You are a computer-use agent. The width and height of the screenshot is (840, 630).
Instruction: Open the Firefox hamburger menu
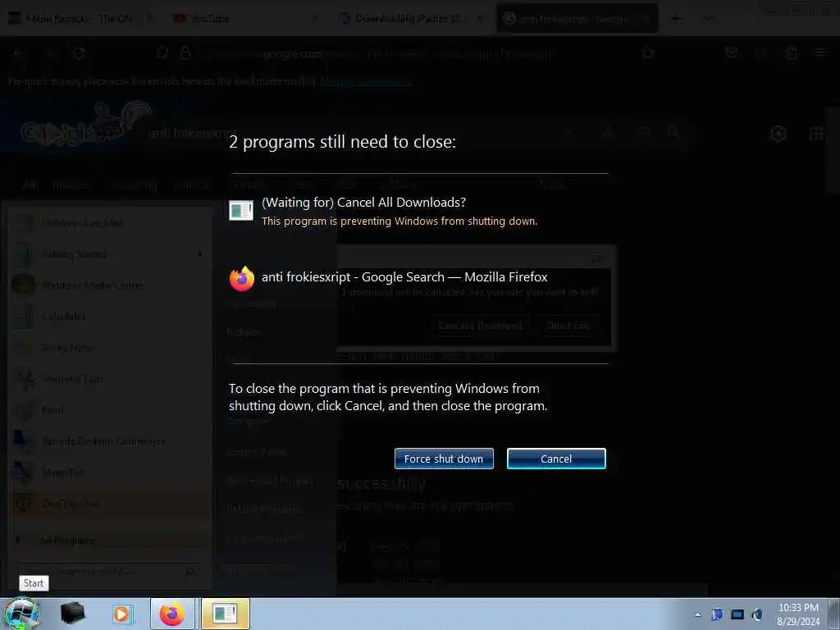(820, 52)
